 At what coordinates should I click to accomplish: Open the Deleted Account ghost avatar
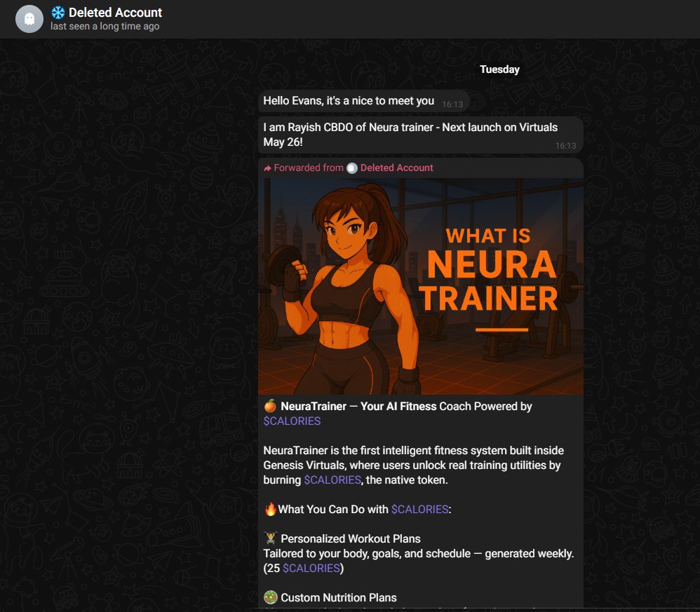pyautogui.click(x=29, y=19)
